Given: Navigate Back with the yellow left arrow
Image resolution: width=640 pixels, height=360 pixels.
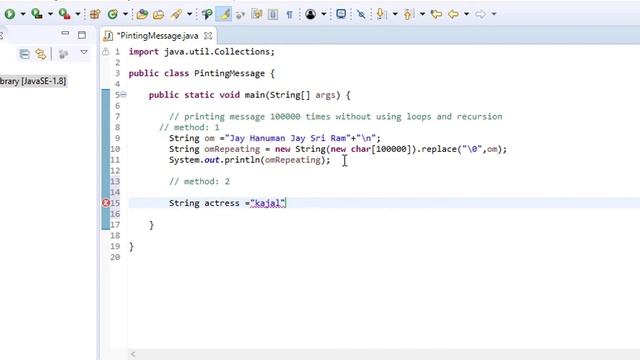Looking at the screenshot, I should (453, 14).
